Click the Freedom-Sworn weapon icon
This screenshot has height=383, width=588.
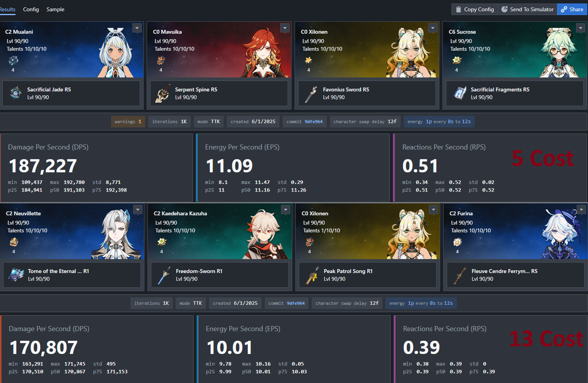164,275
